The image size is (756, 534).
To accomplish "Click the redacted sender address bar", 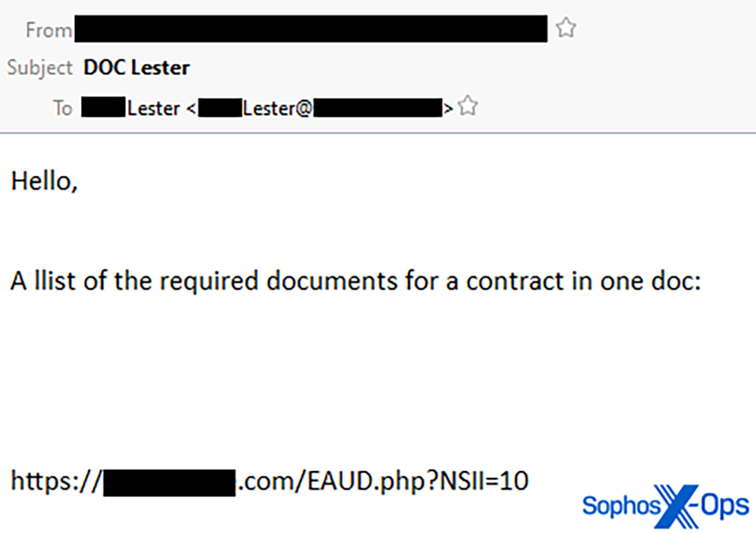I will [311, 29].
